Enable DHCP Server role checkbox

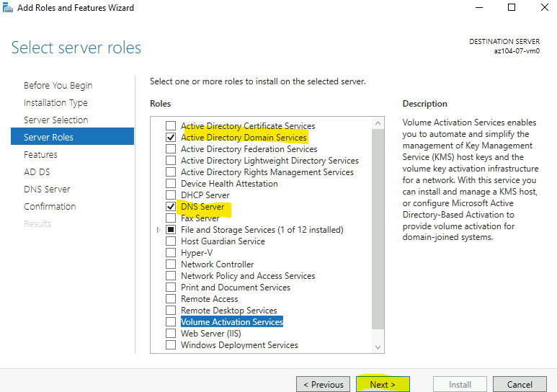coord(171,195)
